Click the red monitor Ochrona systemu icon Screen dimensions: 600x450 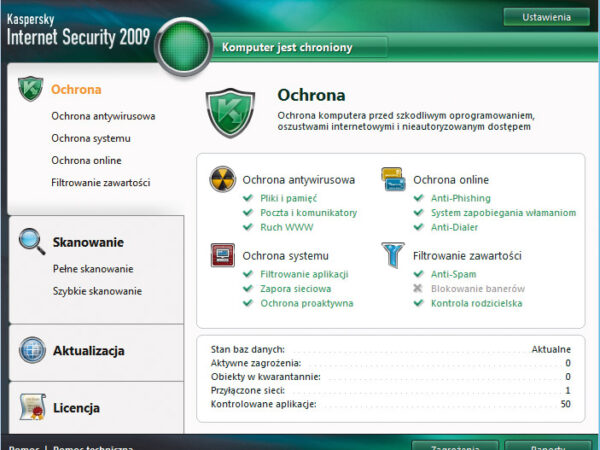(222, 255)
